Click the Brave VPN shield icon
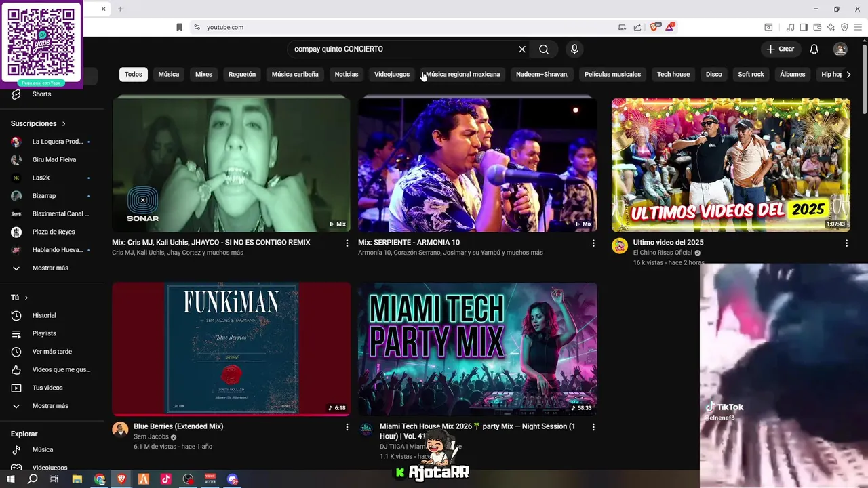This screenshot has height=488, width=868. pos(844,27)
